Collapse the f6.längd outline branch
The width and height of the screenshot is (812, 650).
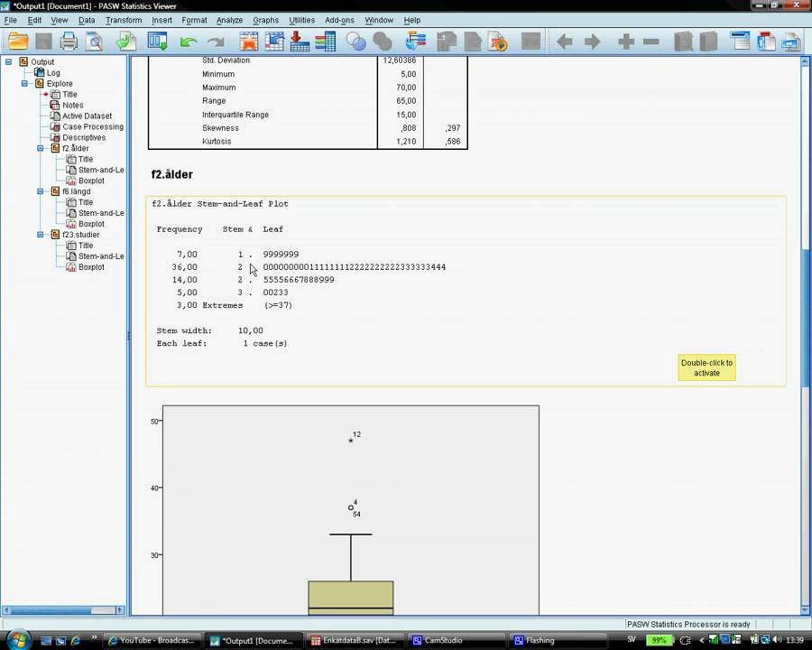[x=40, y=191]
